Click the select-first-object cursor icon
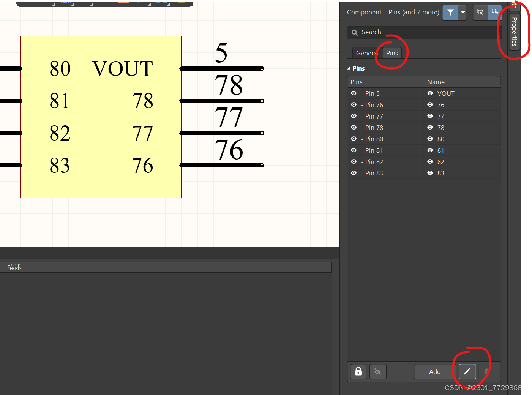 [x=495, y=12]
